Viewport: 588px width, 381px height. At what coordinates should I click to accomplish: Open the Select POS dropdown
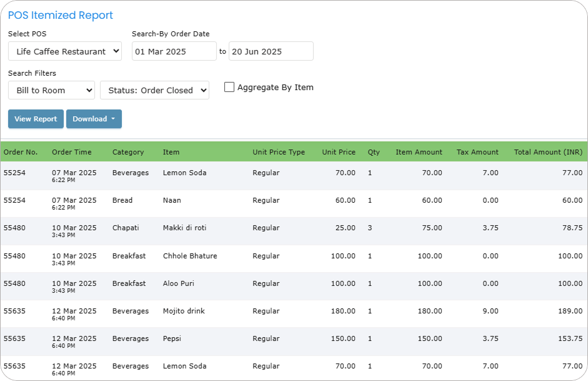click(64, 51)
